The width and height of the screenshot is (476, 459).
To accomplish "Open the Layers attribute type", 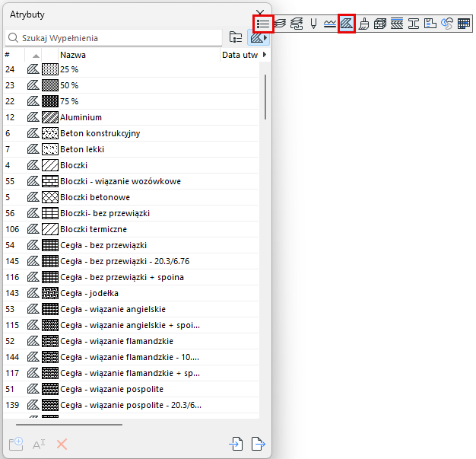I will 280,24.
